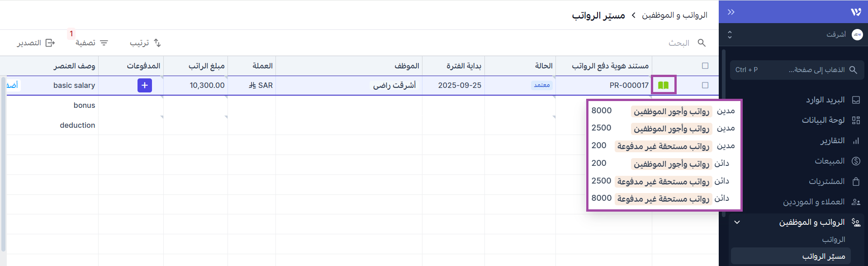Viewport: 868px width, 266px height.
Task: Open the filter (تصفية) option
Action: pyautogui.click(x=92, y=43)
